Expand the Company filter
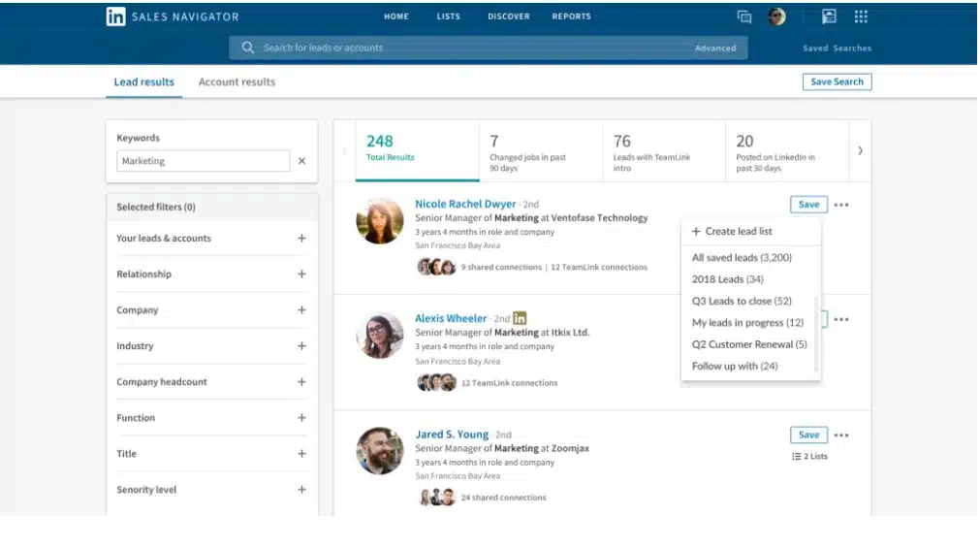The width and height of the screenshot is (980, 548). [x=301, y=310]
